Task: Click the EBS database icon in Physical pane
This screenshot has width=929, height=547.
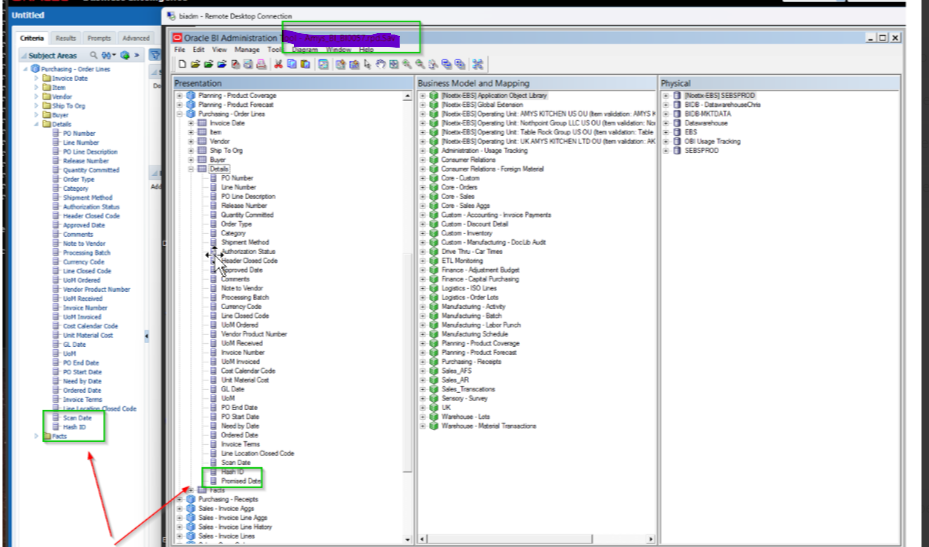Action: click(x=677, y=132)
